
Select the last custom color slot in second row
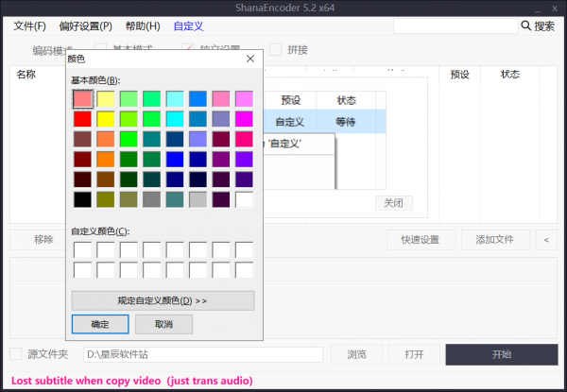point(244,270)
